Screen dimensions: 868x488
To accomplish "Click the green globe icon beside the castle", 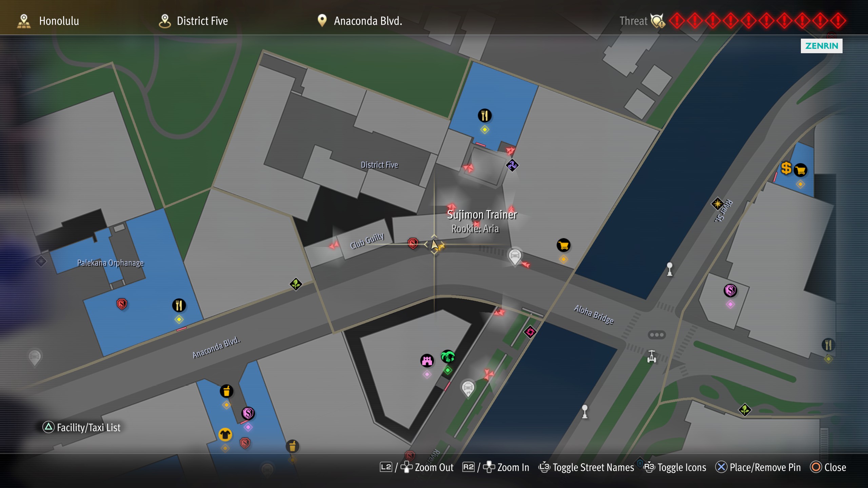I will tap(448, 357).
